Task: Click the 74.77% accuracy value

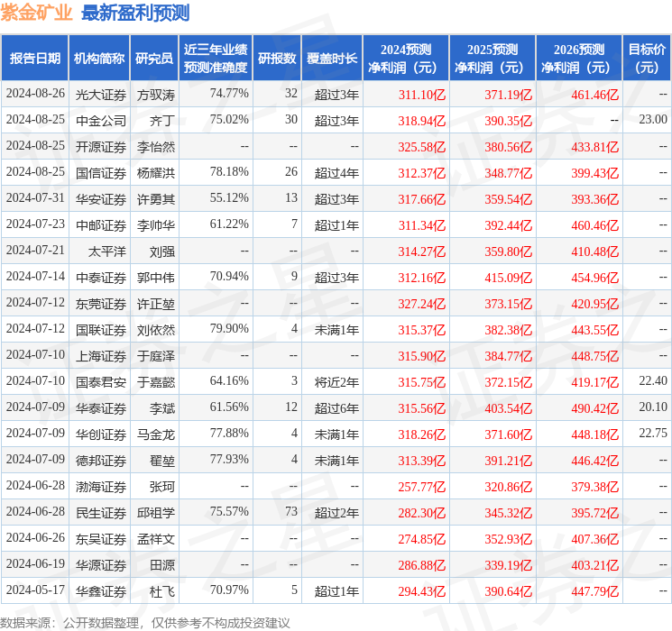Action: [229, 93]
